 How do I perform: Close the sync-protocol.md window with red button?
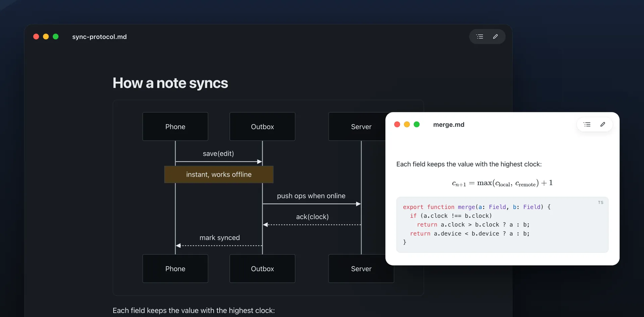[36, 37]
